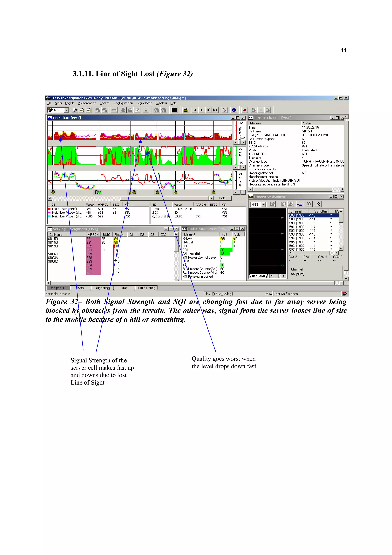The height and width of the screenshot is (555, 392).
Task: Click the Hold button under line chart
Action: 222,198
